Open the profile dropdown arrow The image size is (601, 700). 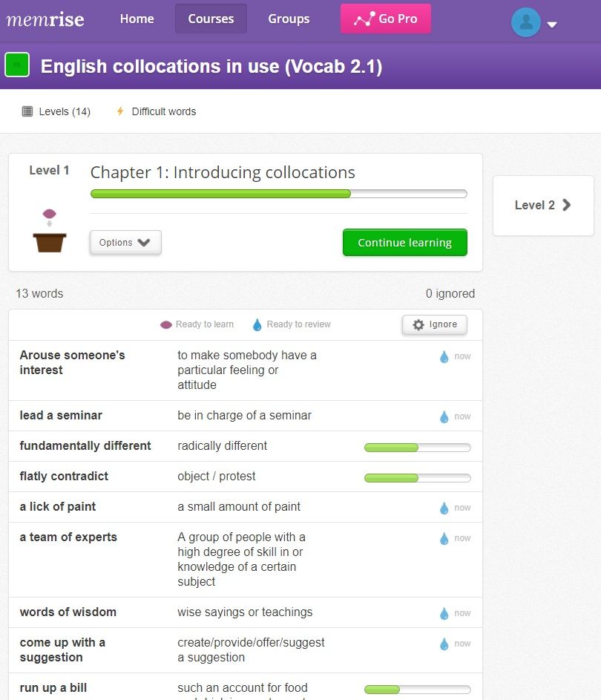click(552, 24)
